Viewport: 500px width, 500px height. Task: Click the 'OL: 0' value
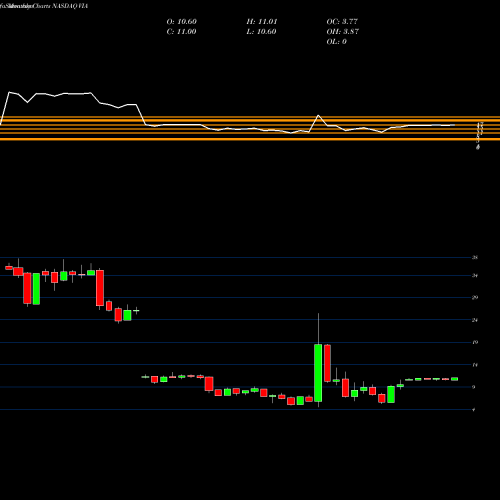(x=337, y=42)
